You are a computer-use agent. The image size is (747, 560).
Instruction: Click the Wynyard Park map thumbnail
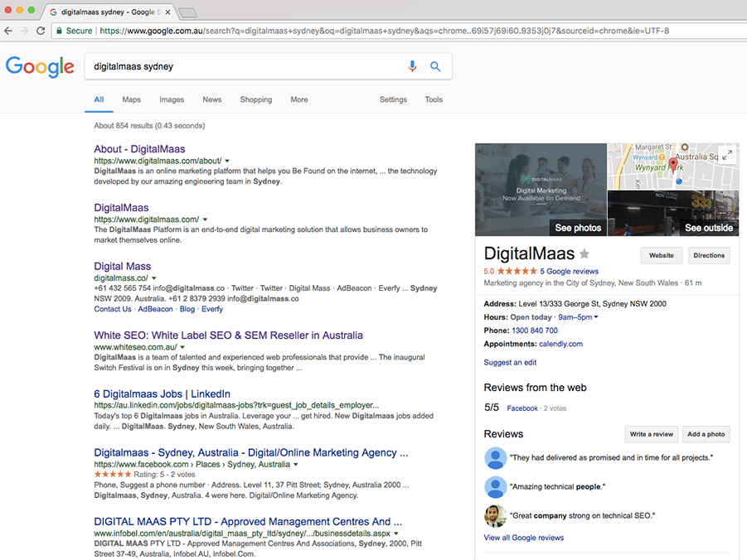click(x=673, y=167)
